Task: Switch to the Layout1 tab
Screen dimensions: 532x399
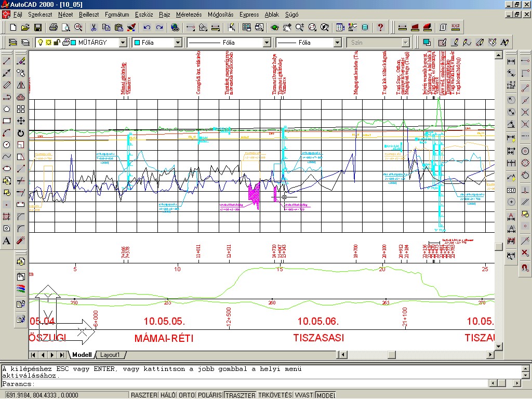Action: 110,355
